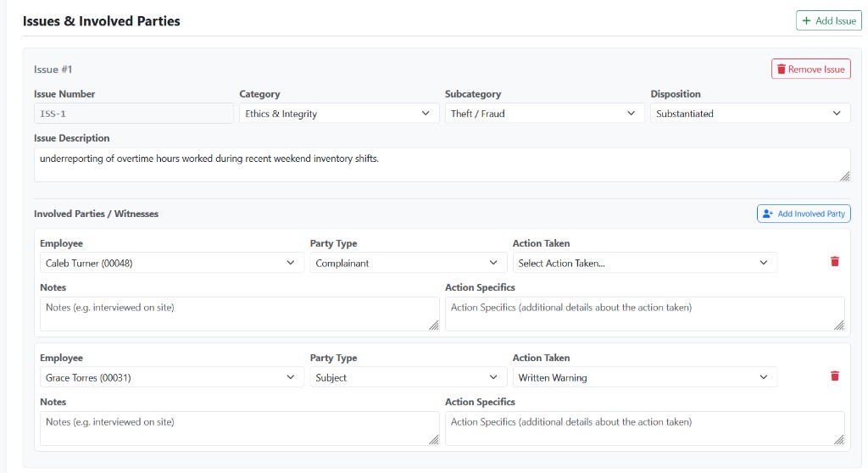Open the Category dropdown showing Ethics & Integrity
Screen dimensions: 868x473
tap(338, 114)
